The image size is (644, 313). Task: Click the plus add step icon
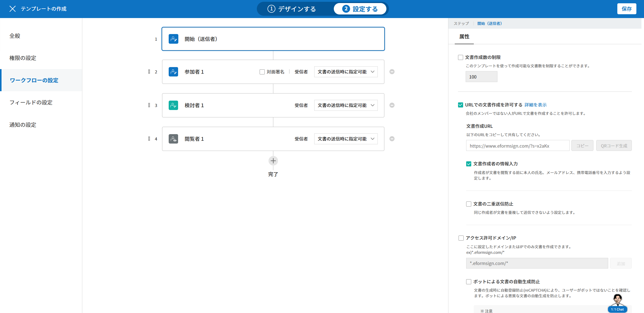(273, 161)
